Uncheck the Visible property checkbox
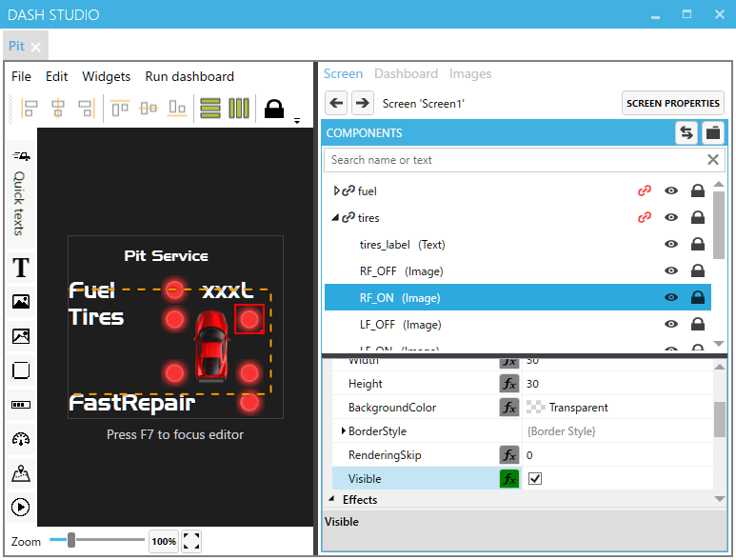Viewport: 736px width, 560px height. click(535, 479)
